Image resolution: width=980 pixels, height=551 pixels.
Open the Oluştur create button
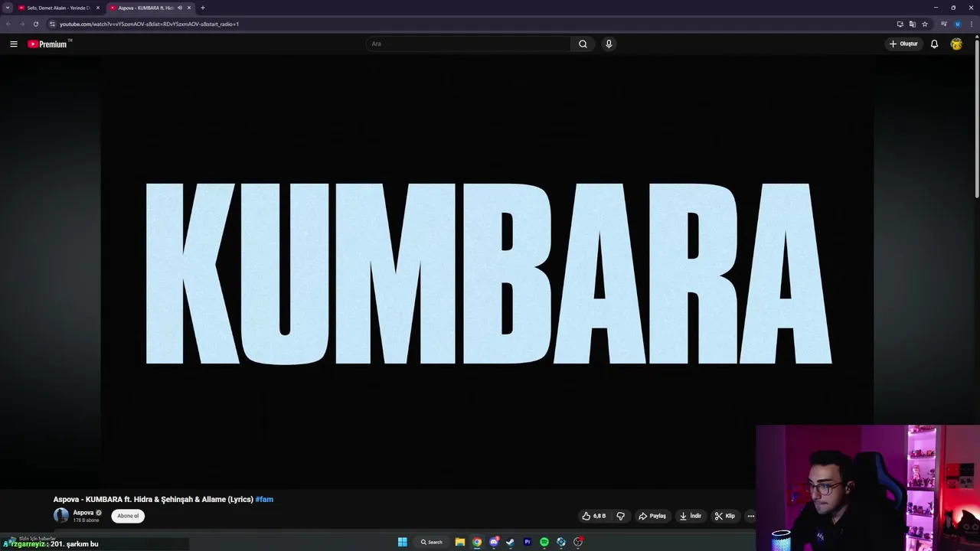903,44
